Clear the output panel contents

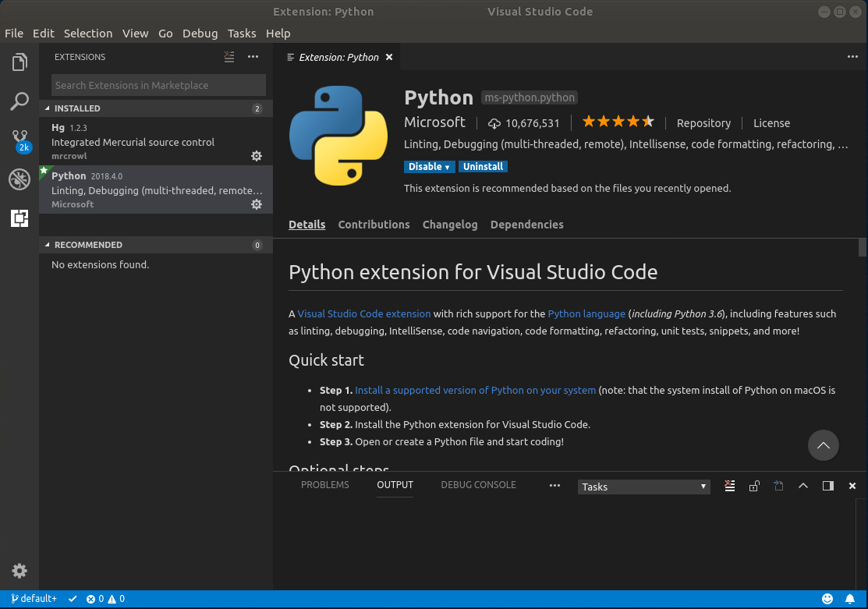[x=729, y=486]
